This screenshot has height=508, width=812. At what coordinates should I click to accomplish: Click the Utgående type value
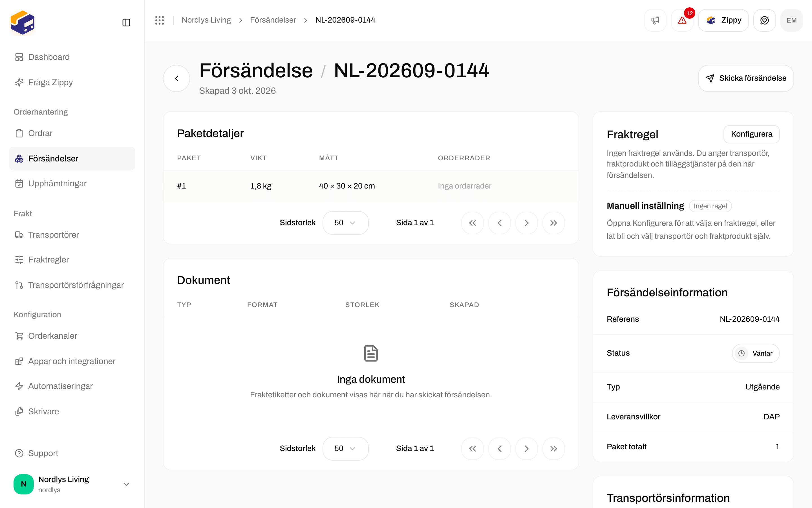point(762,387)
